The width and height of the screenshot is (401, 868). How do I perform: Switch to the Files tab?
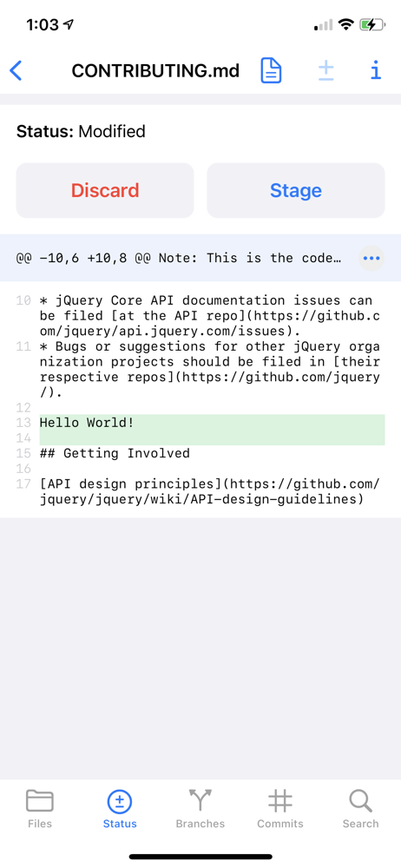pyautogui.click(x=40, y=809)
